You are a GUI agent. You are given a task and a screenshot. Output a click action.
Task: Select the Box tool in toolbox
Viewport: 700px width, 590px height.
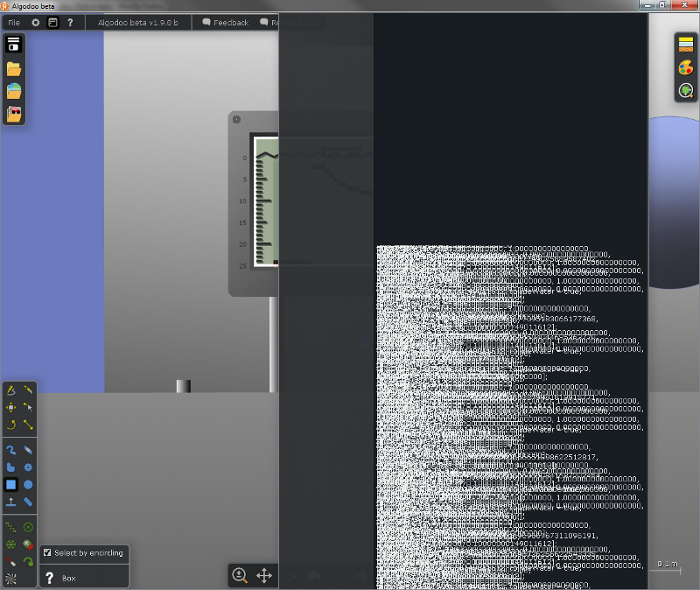coord(11,484)
